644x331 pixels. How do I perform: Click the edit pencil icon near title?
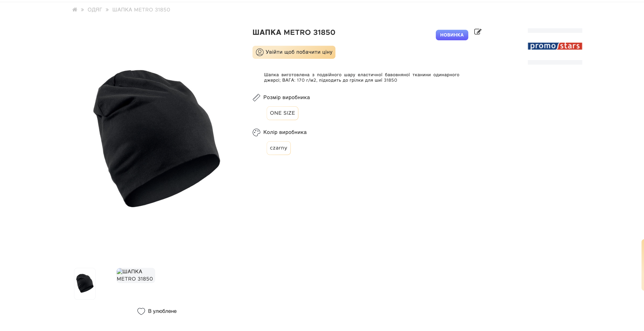(478, 32)
